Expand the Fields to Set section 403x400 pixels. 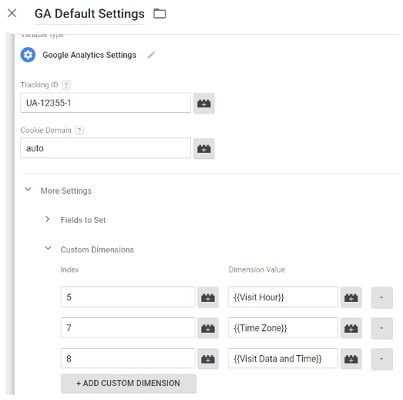[x=47, y=219]
